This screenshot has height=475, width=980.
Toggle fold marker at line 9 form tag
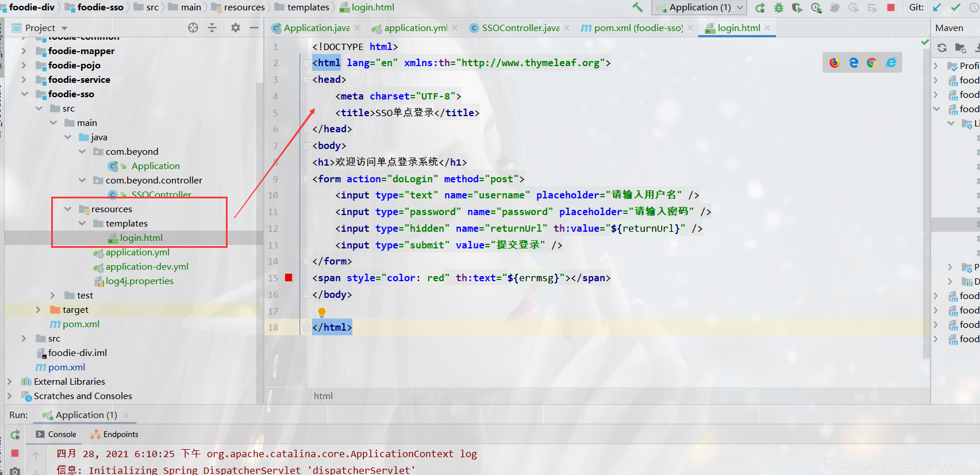[306, 179]
